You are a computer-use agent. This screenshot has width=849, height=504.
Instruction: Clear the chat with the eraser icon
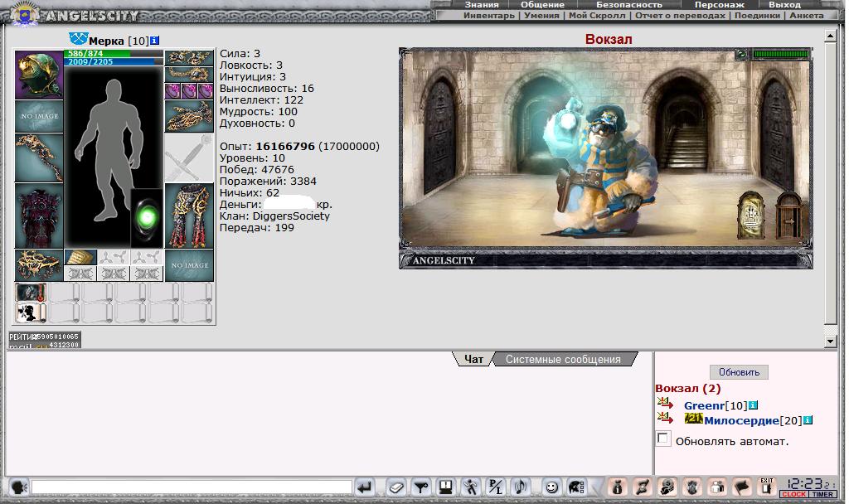395,487
